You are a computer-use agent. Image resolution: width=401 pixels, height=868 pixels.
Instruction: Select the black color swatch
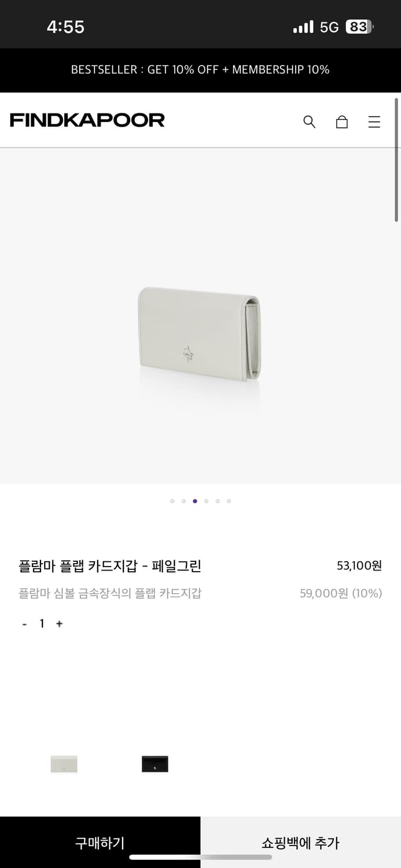(x=154, y=763)
